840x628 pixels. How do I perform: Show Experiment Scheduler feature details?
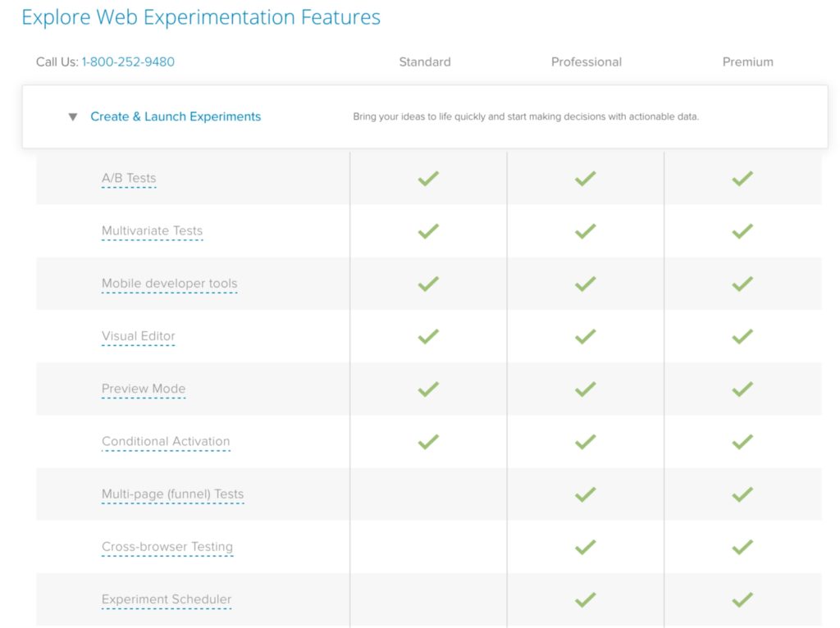click(x=167, y=599)
